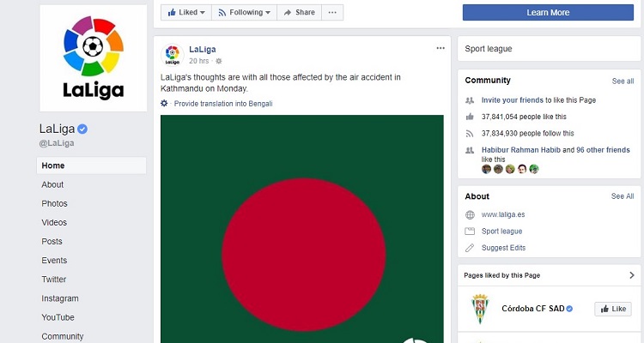Click the verified badge next to LaLiga name
Screen dimensions: 644x343
point(83,129)
